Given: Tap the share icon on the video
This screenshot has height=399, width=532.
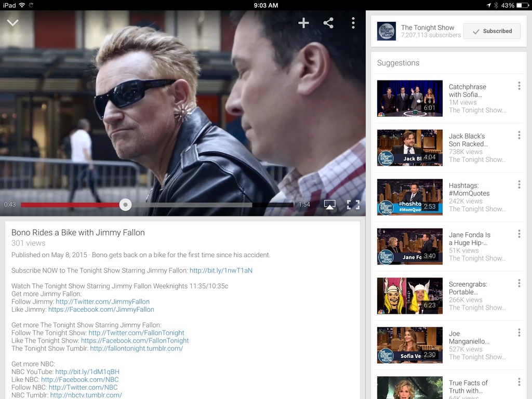Looking at the screenshot, I should point(328,23).
